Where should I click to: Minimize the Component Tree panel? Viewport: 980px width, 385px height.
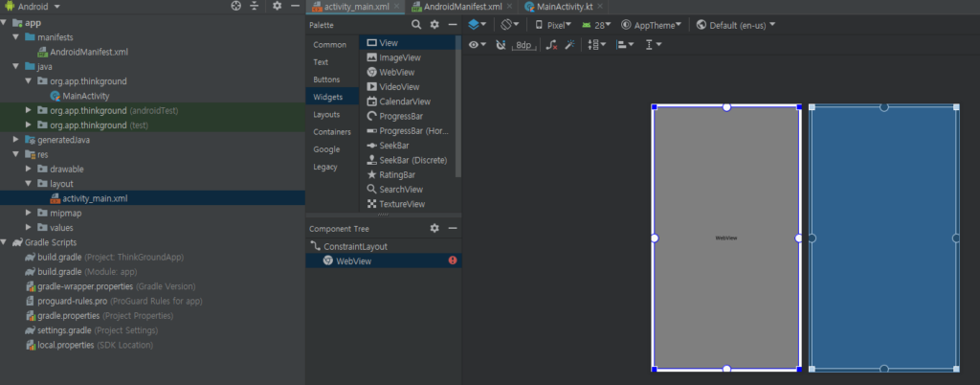tap(453, 229)
